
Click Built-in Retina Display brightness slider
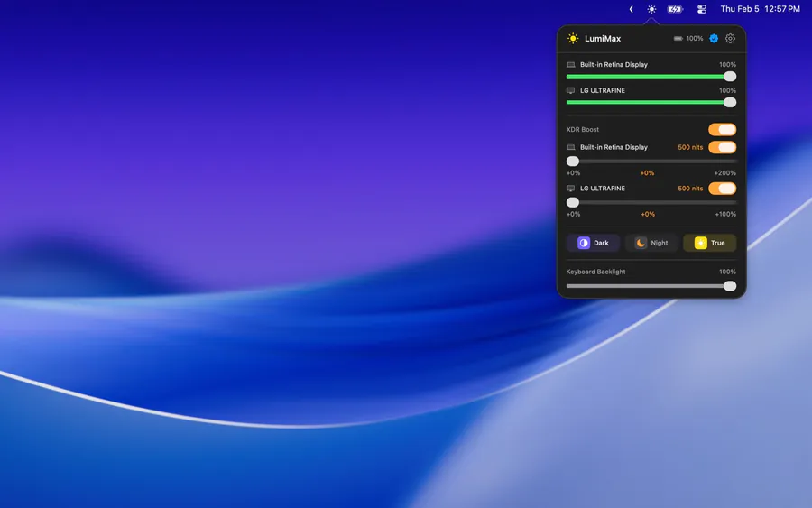(651, 77)
